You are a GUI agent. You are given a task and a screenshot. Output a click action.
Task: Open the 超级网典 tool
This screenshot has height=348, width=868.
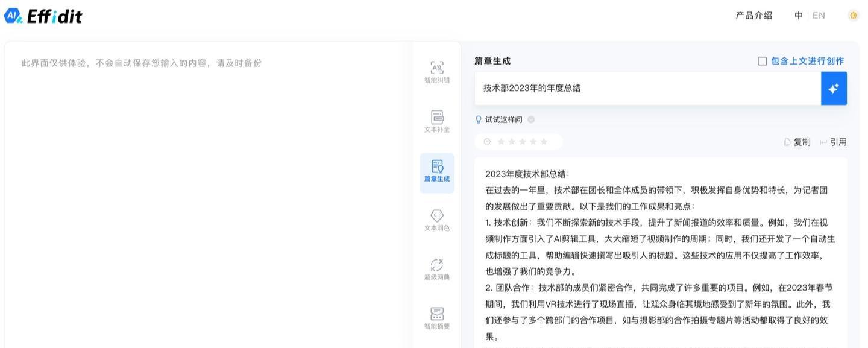pyautogui.click(x=437, y=270)
